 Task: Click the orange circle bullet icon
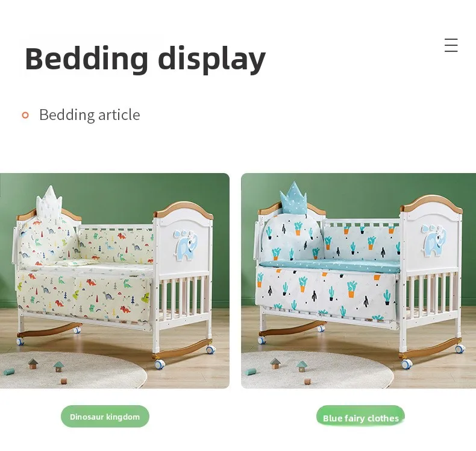click(x=25, y=115)
